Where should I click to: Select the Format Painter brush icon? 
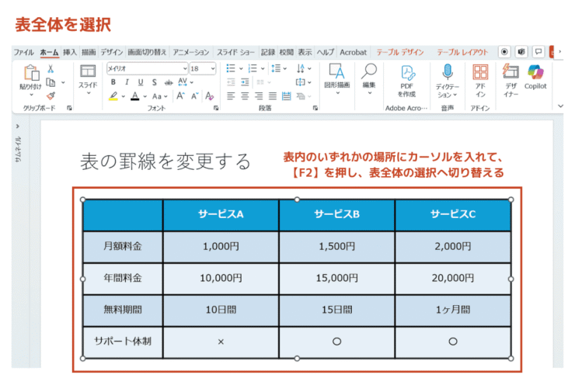coord(51,95)
